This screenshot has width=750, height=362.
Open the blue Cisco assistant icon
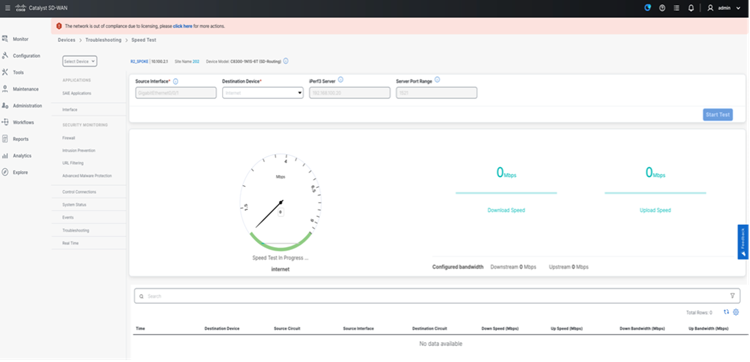pyautogui.click(x=648, y=8)
